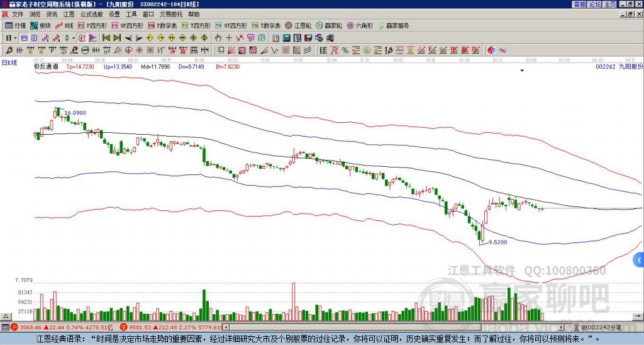Image resolution: width=644 pixels, height=345 pixels.
Task: Click the 主页 link in title bar
Action: point(609,4)
